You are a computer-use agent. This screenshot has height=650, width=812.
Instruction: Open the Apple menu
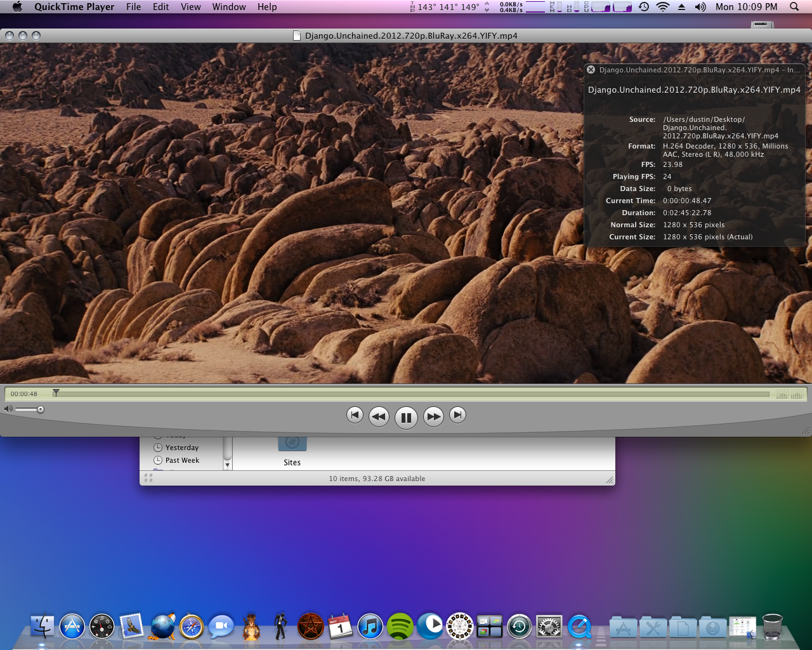tap(17, 7)
